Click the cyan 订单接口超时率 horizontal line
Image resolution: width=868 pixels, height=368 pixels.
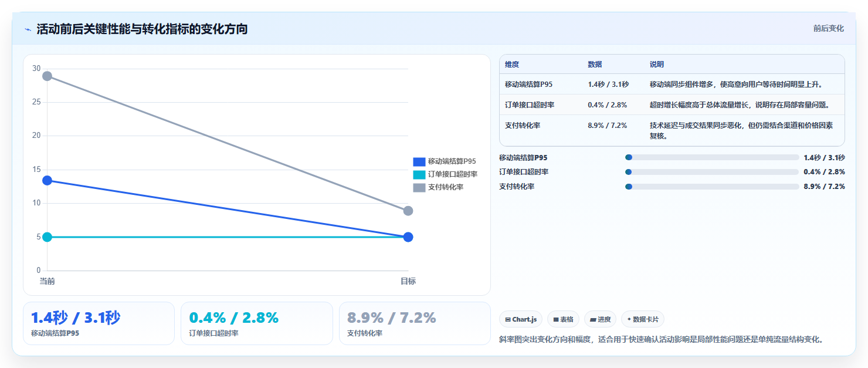(x=228, y=237)
